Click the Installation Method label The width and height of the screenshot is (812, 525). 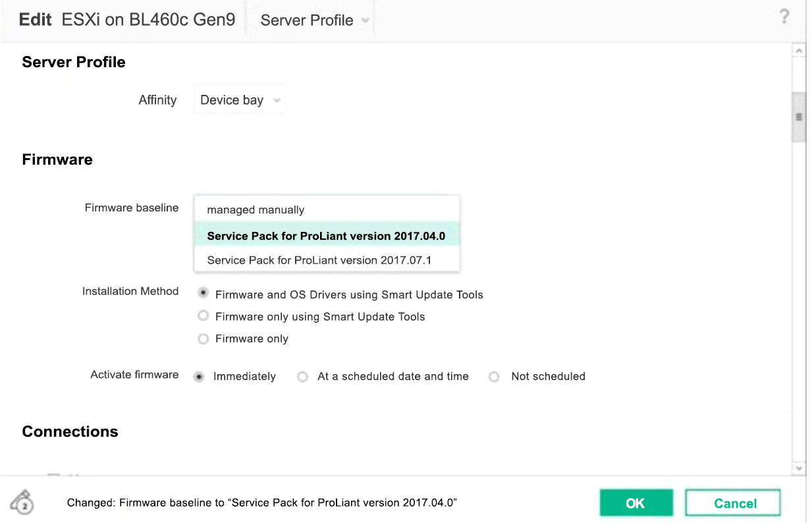click(130, 290)
